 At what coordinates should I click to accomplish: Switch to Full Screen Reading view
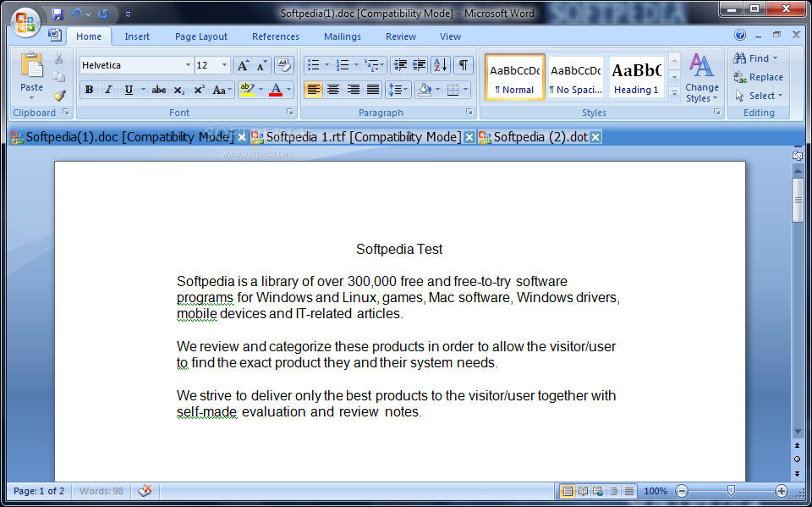point(583,491)
